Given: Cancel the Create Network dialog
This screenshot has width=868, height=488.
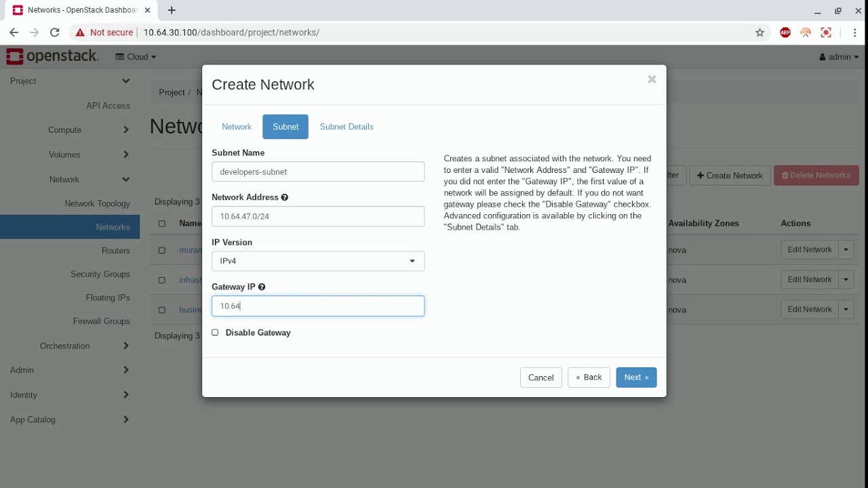Looking at the screenshot, I should coord(541,378).
